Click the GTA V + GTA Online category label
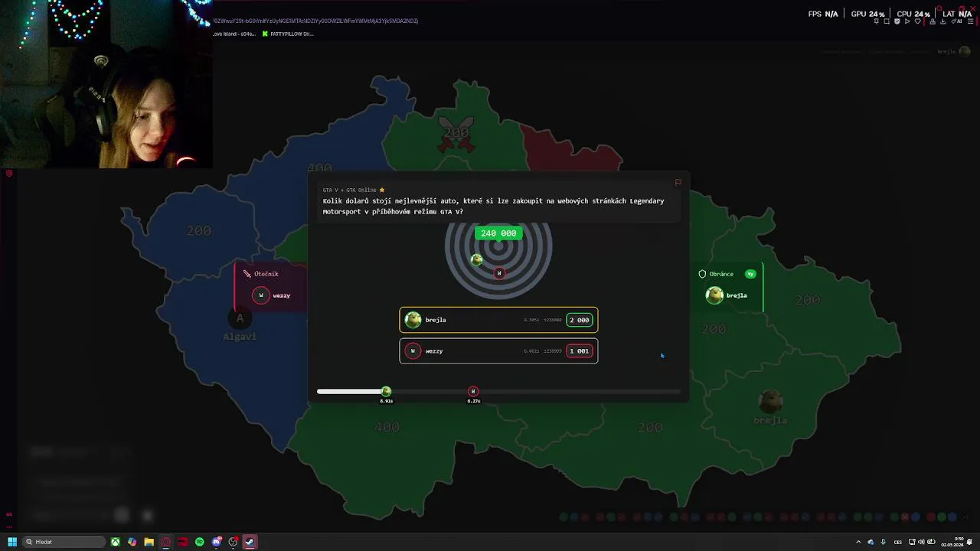The height and width of the screenshot is (551, 980). tap(350, 190)
